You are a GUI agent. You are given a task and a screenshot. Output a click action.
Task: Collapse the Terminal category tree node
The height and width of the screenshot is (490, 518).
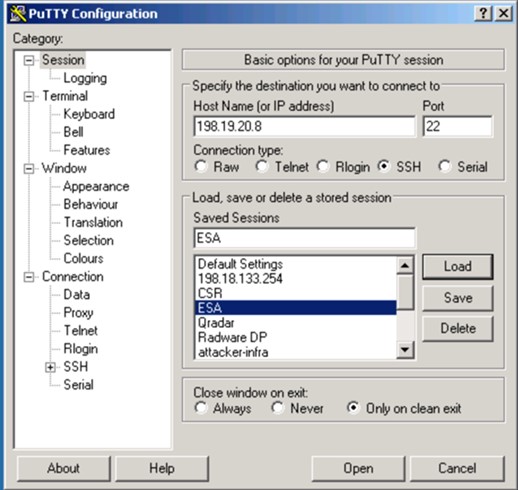29,97
